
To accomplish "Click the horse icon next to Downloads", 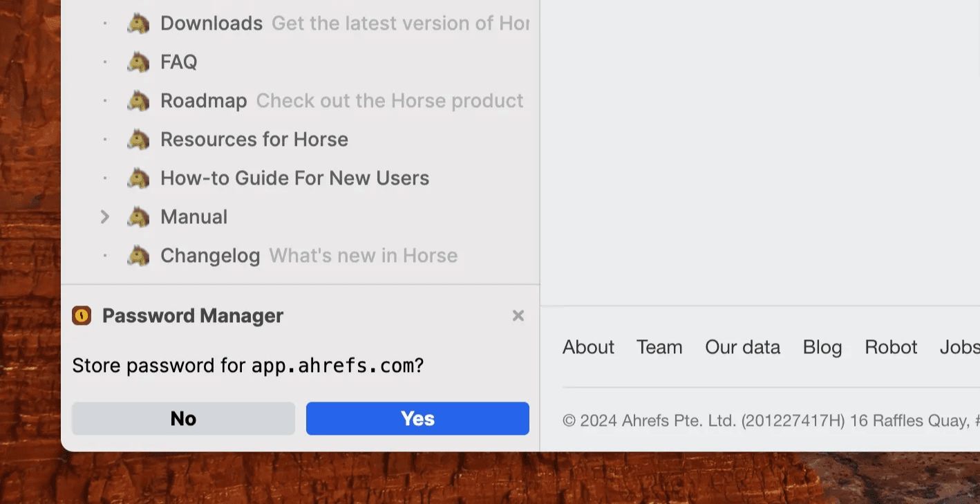I will coord(139,23).
